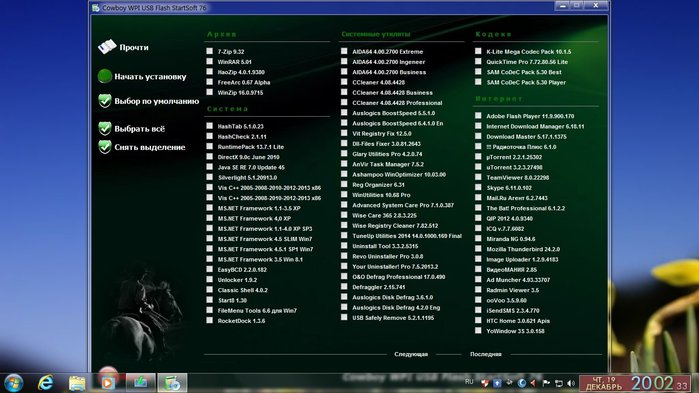Tick Classic Shell 4.0.2 checkbox
The height and width of the screenshot is (393, 699).
pos(210,290)
